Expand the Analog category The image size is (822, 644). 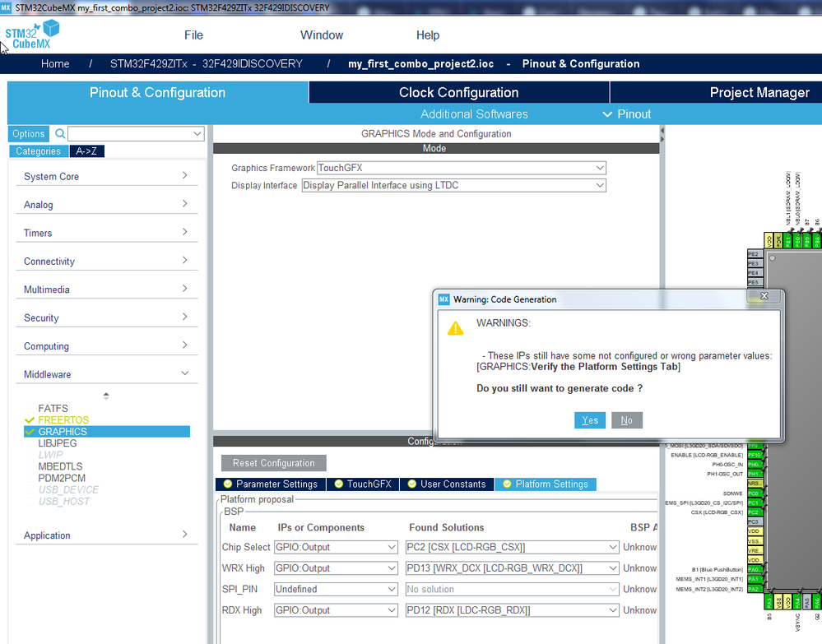click(x=106, y=205)
